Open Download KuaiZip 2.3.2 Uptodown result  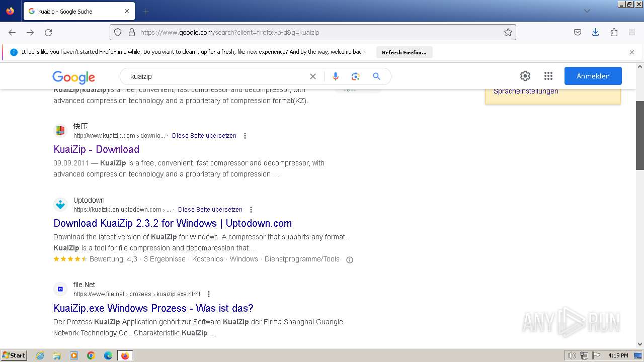(173, 223)
